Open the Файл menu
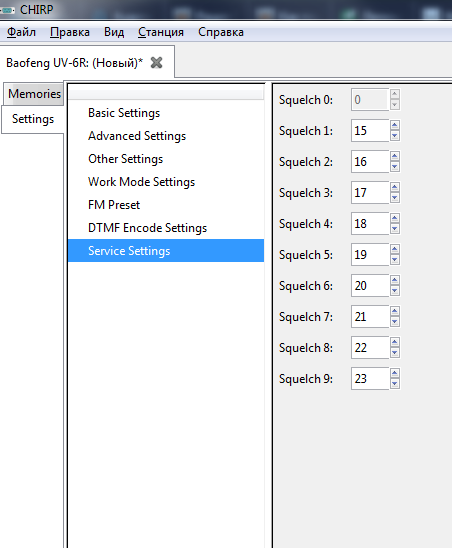The height and width of the screenshot is (548, 452). pyautogui.click(x=21, y=32)
